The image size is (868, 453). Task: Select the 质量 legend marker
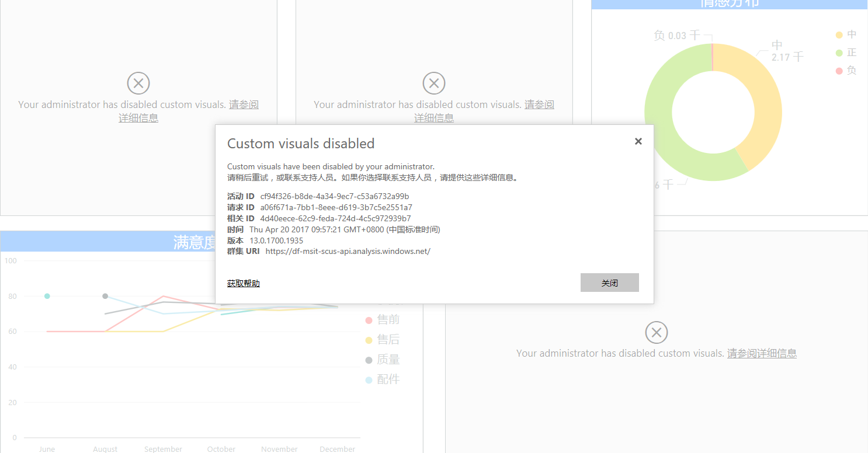pyautogui.click(x=369, y=360)
